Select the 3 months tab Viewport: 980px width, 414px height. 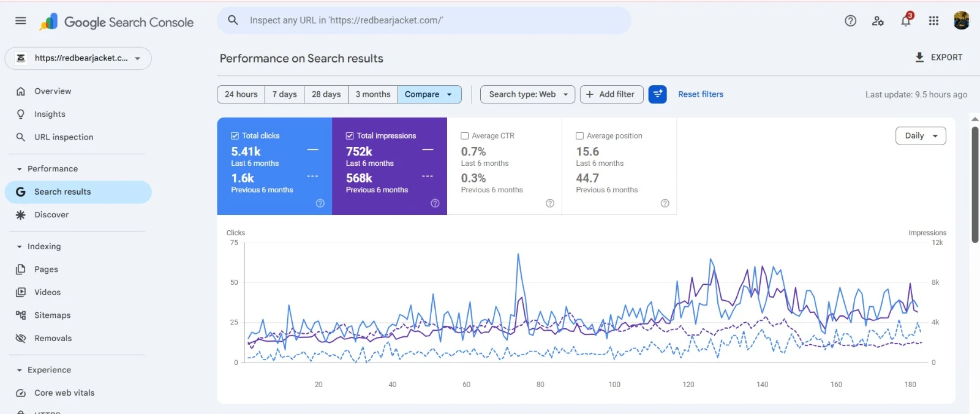coord(373,94)
